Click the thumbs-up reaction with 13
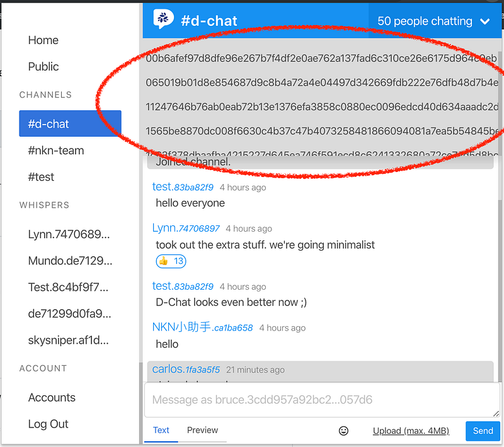 171,261
